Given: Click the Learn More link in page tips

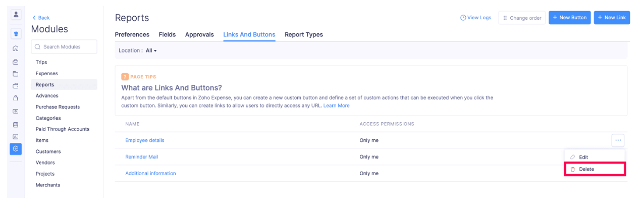Looking at the screenshot, I should [336, 106].
